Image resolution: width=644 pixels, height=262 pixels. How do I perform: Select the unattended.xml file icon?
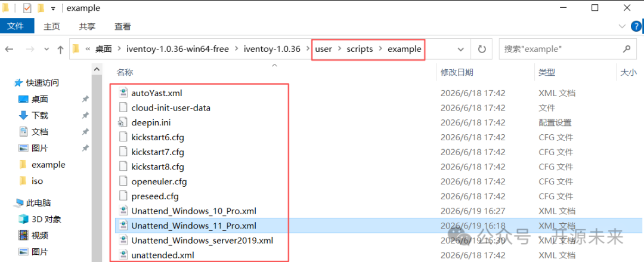123,255
